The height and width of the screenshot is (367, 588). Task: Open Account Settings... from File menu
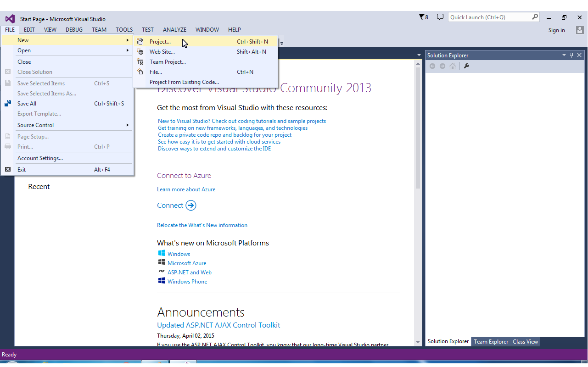pos(67,158)
